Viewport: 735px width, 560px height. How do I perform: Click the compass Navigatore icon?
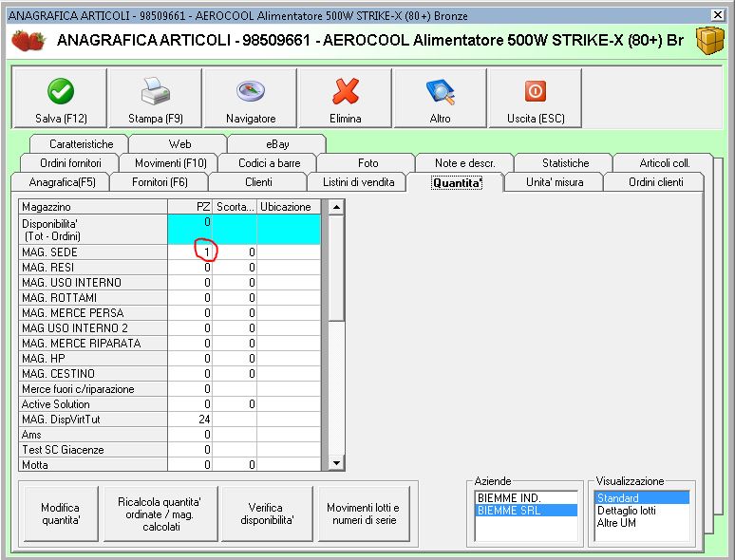(x=251, y=91)
